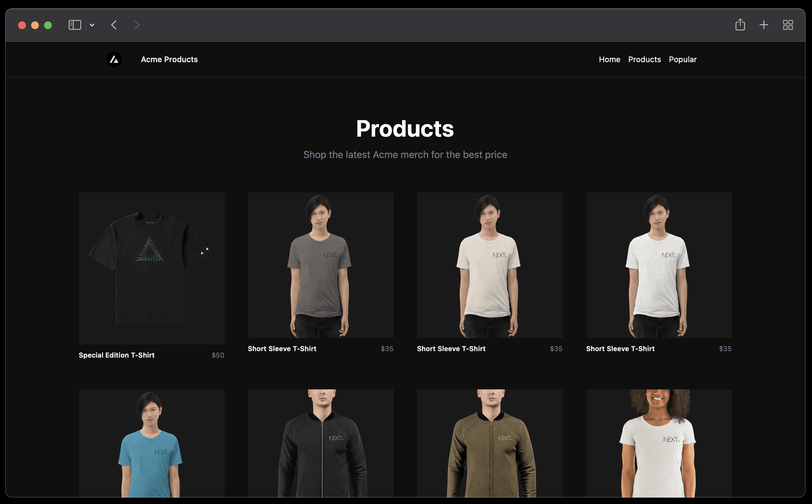Click the $50 price on Special Edition T-Shirt
812x504 pixels.
click(x=217, y=355)
